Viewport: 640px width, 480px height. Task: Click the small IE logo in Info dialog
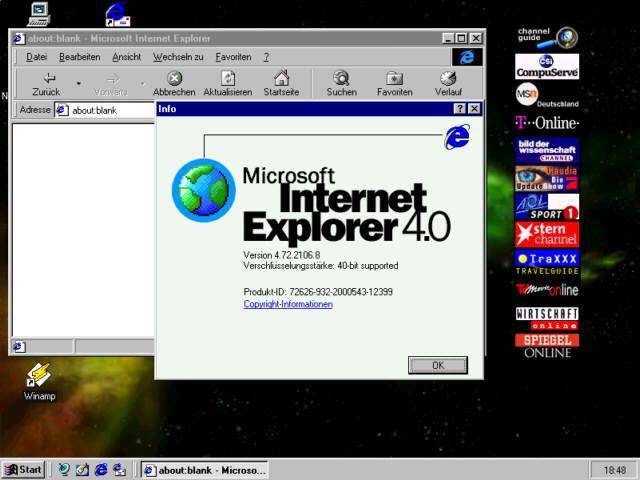[457, 137]
